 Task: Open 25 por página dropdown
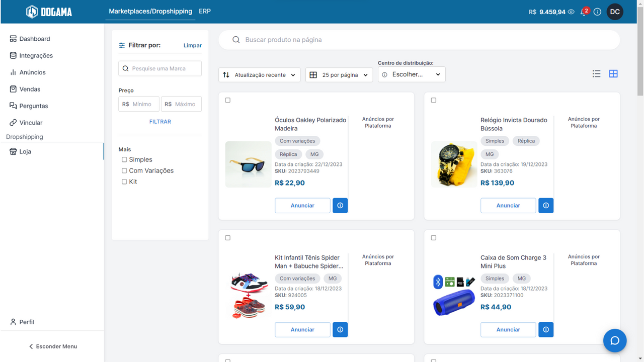[x=339, y=75]
